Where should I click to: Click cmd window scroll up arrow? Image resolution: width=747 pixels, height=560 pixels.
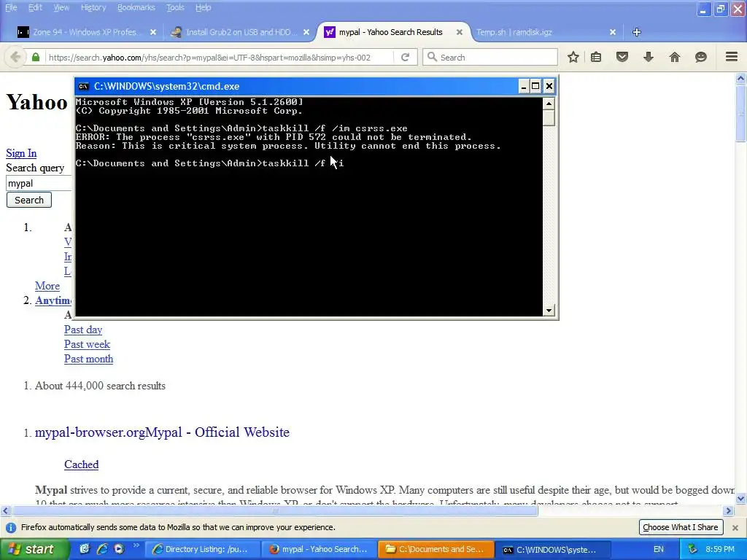[549, 104]
